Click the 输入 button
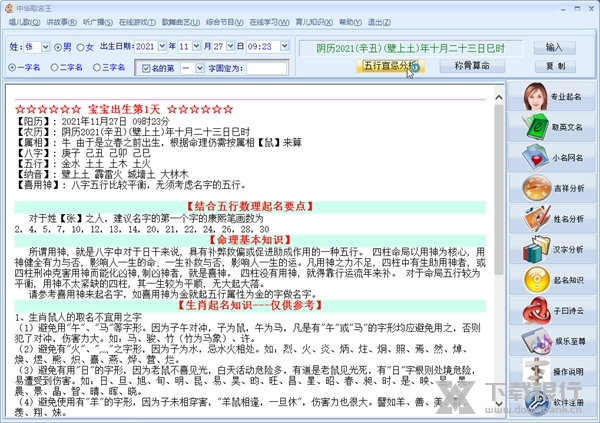This screenshot has width=600, height=423. 554,47
